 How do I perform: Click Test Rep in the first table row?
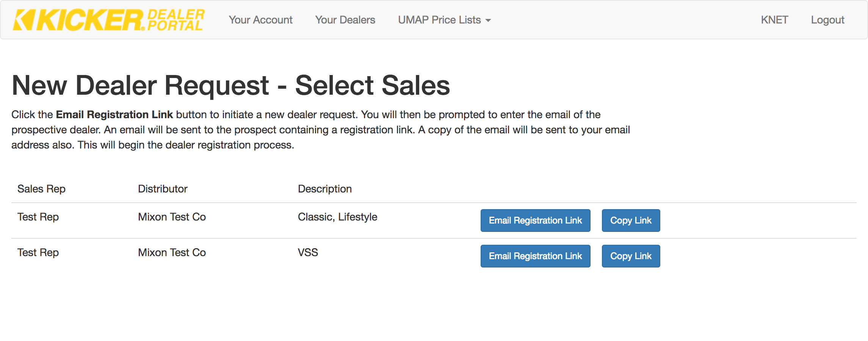pyautogui.click(x=38, y=217)
